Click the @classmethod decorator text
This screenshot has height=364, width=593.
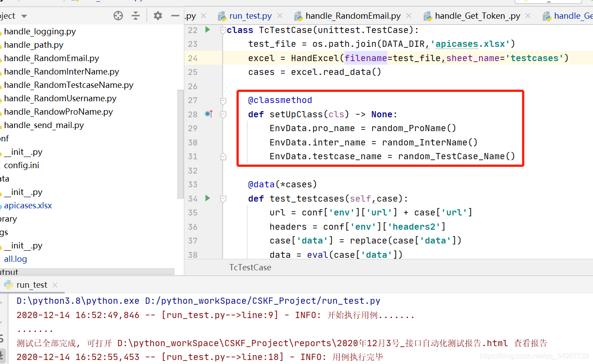280,100
